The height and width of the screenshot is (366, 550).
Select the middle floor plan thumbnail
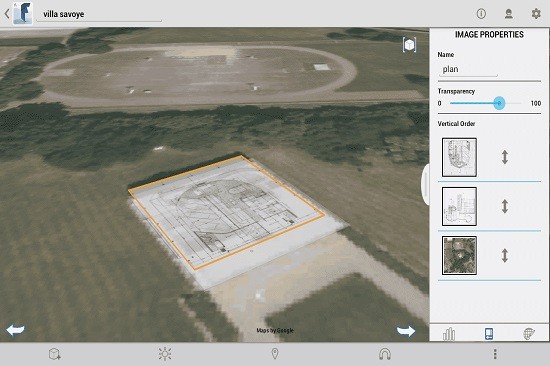[x=459, y=206]
